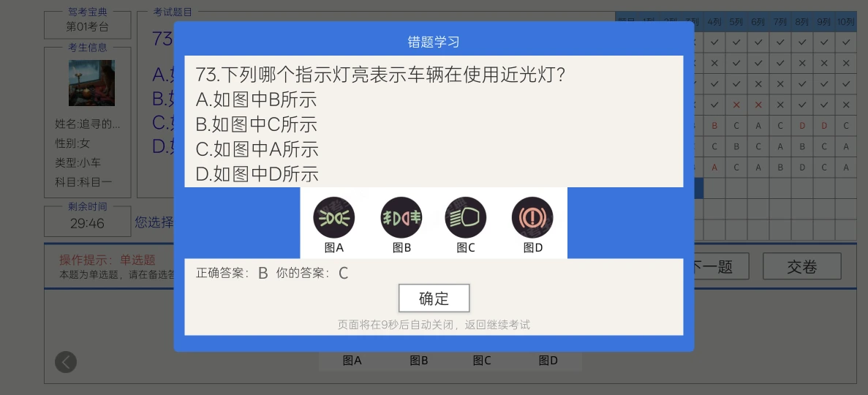Select answer option D.如图中D所示
Screen dimensions: 868x395
click(257, 175)
